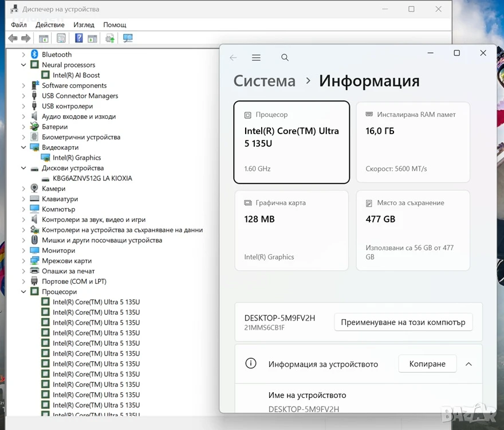Click the graphics card icon on Графична карта card
504x430 pixels.
248,203
